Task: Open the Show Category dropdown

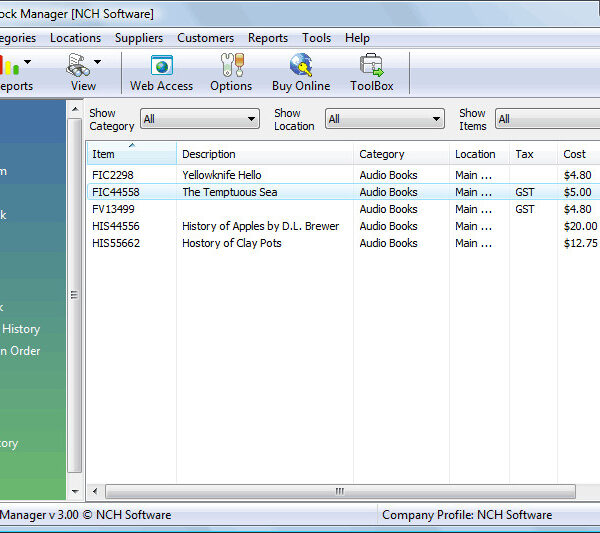Action: click(x=200, y=119)
